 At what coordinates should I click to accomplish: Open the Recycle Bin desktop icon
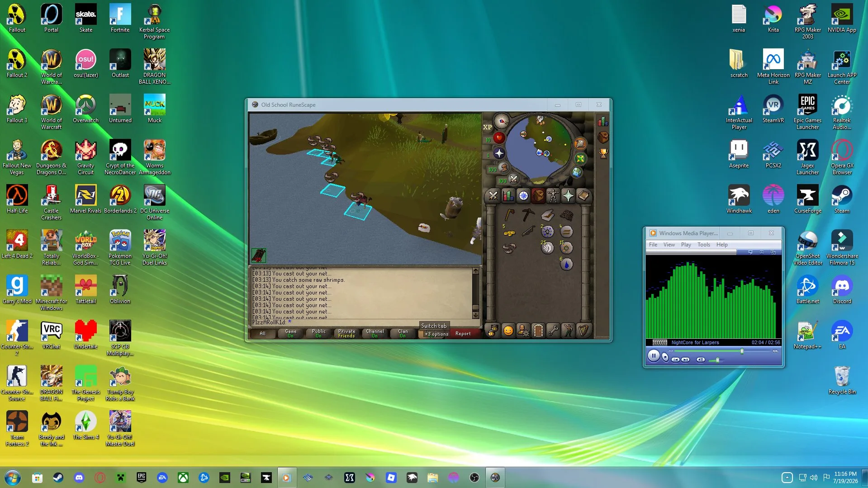[x=842, y=380]
